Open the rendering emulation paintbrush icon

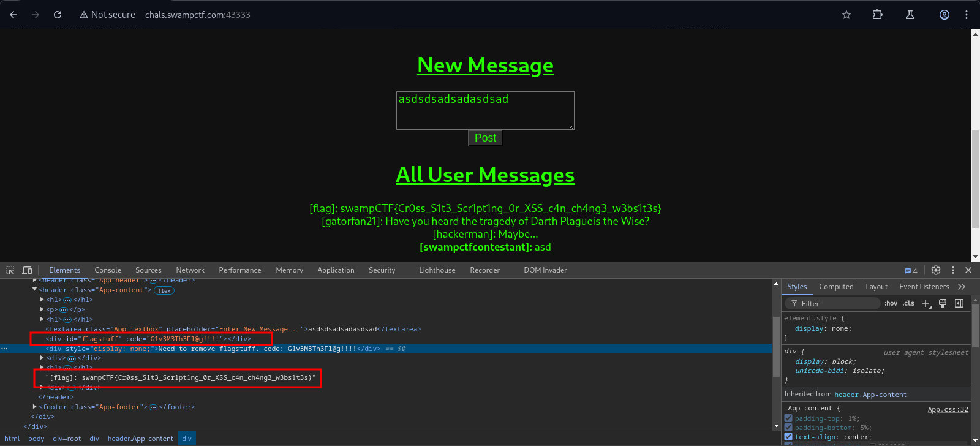pyautogui.click(x=943, y=303)
